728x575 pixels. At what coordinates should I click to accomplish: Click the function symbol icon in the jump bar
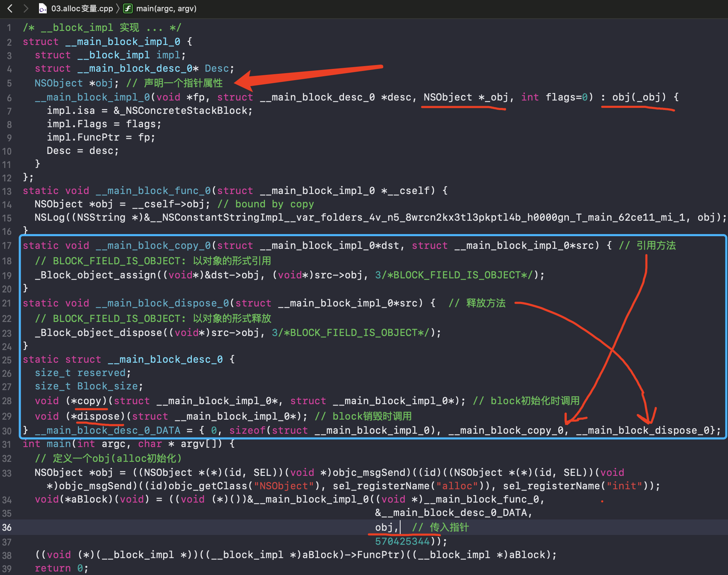point(128,9)
